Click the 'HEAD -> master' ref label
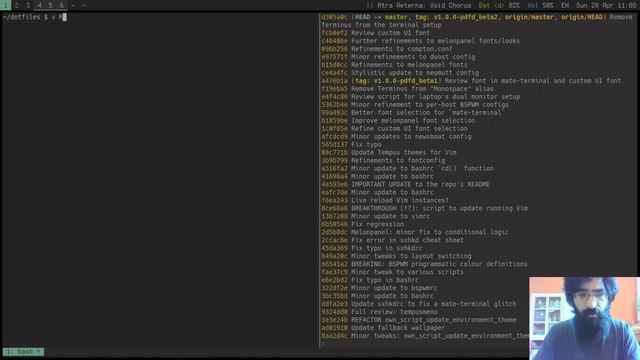 click(382, 17)
